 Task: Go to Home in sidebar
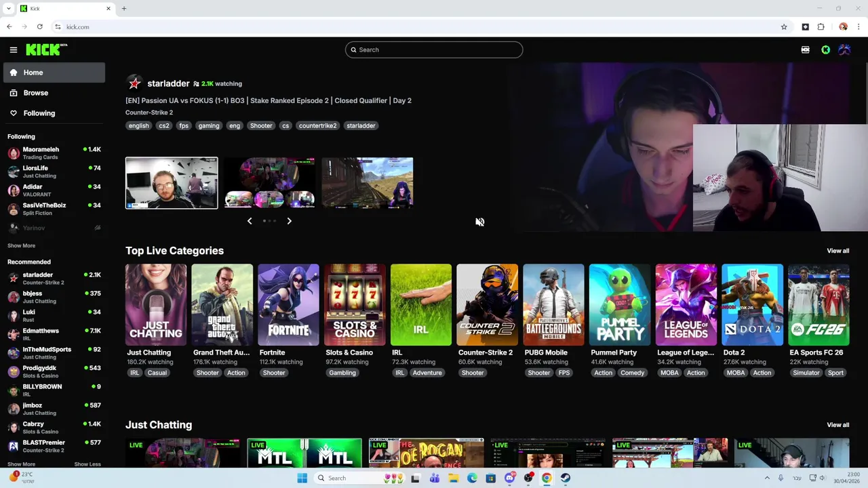click(54, 73)
